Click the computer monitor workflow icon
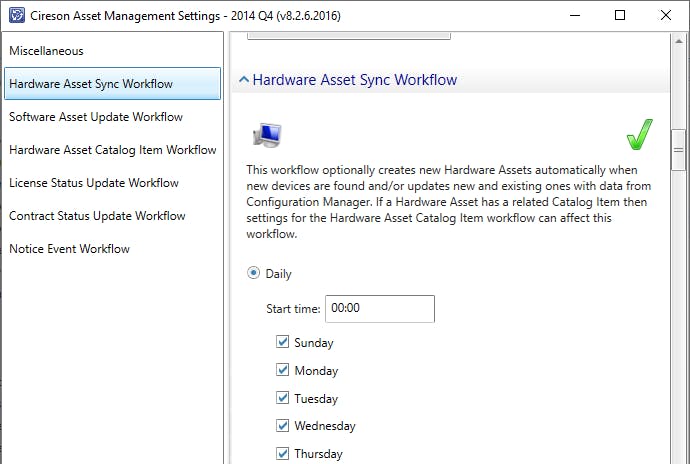Image resolution: width=690 pixels, height=464 pixels. pos(267,135)
